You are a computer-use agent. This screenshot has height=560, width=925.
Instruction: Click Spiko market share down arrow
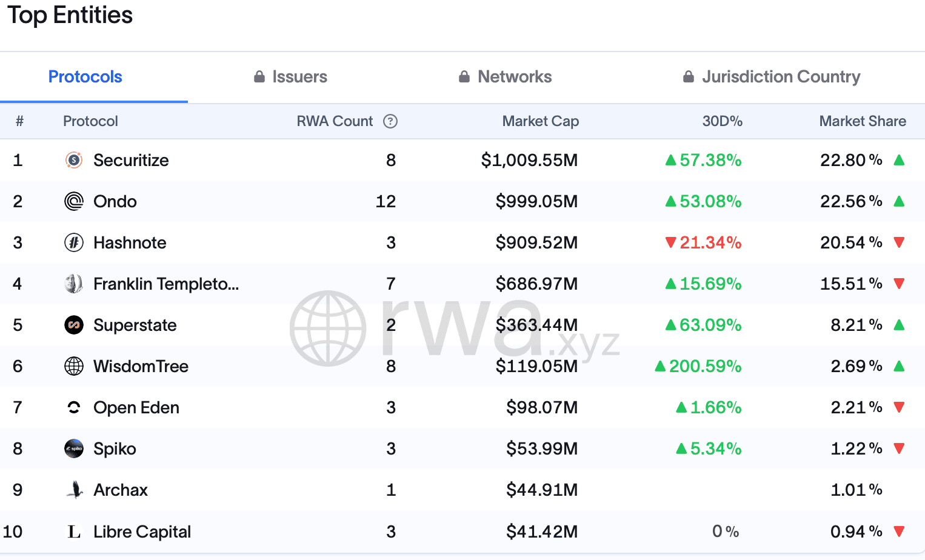pos(899,448)
